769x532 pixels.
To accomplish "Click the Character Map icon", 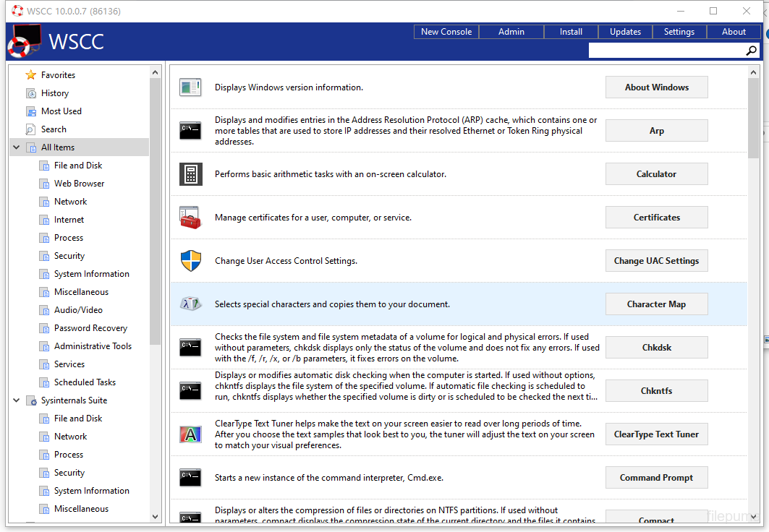I will tap(190, 304).
